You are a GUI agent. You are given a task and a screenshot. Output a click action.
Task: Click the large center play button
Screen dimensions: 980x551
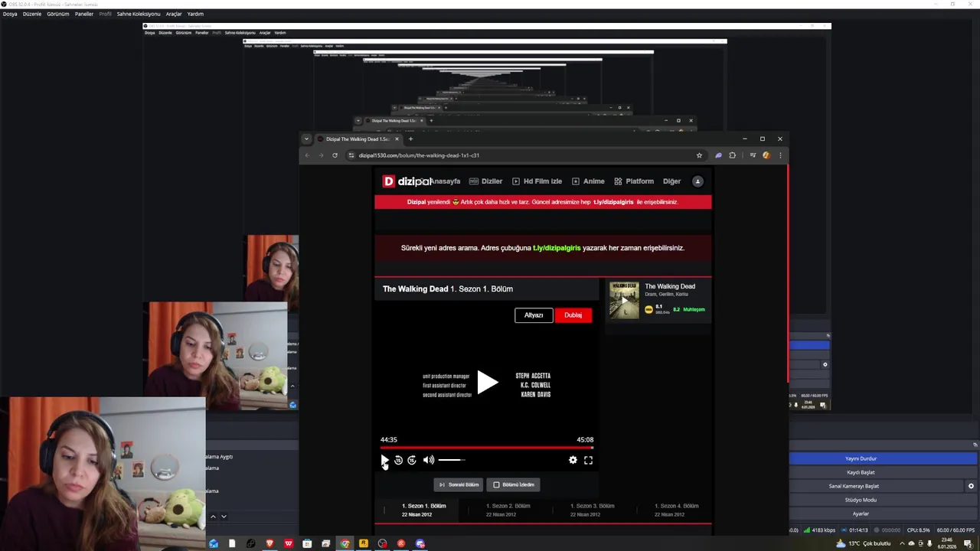pos(487,382)
